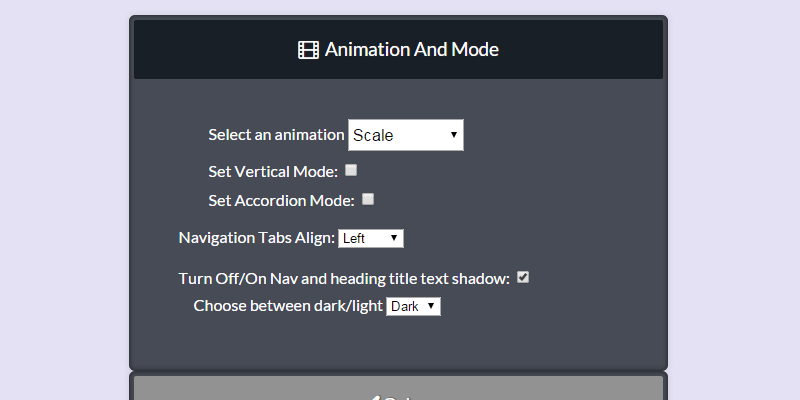Click the 'Set Accordion Mode:' label text
This screenshot has height=400, width=800.
click(281, 200)
